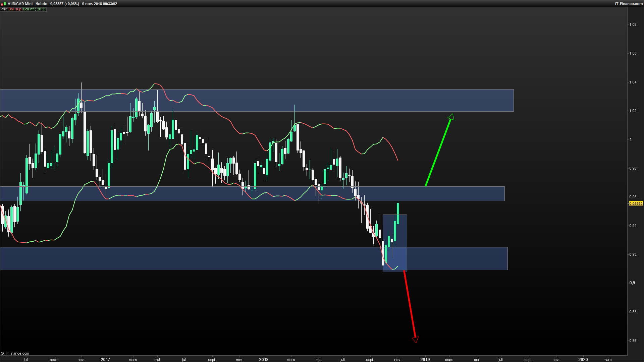Click the red downward arrow head
The width and height of the screenshot is (644, 362).
415,340
